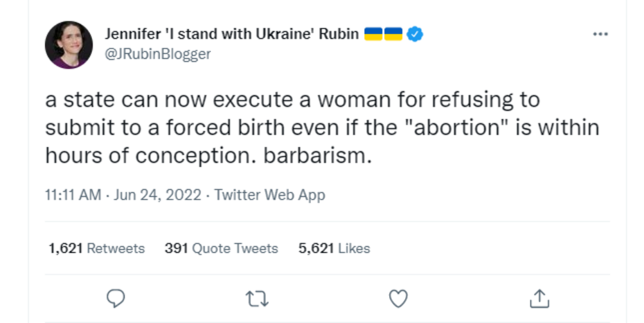Screen dimensions: 644x323
Task: Click the Twitter Web App source link
Action: click(269, 195)
